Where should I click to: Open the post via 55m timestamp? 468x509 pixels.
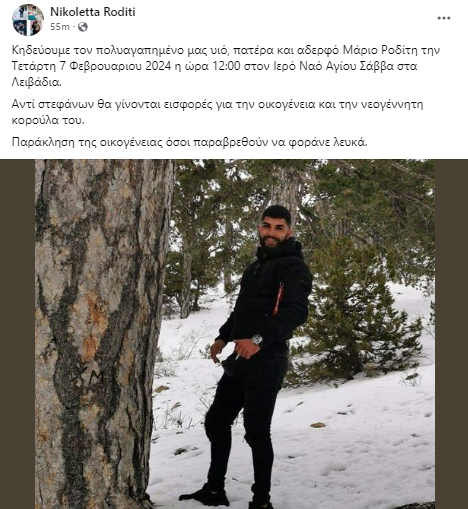pyautogui.click(x=60, y=27)
